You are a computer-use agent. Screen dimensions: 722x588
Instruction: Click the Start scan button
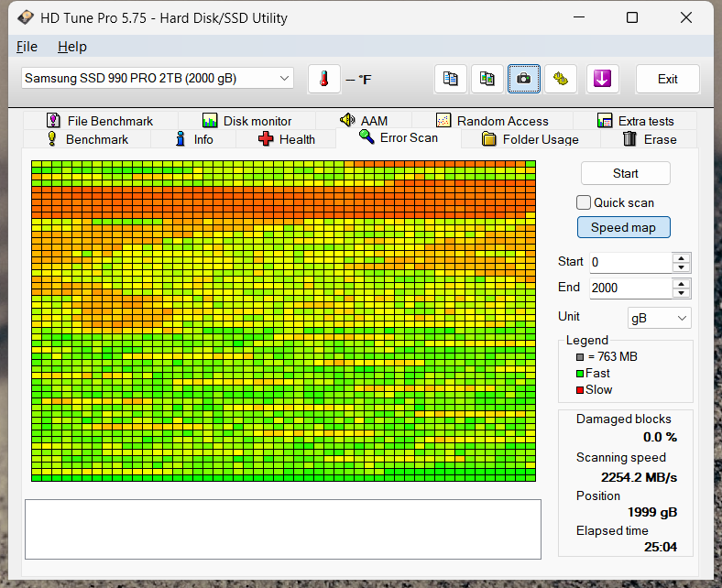tap(625, 173)
